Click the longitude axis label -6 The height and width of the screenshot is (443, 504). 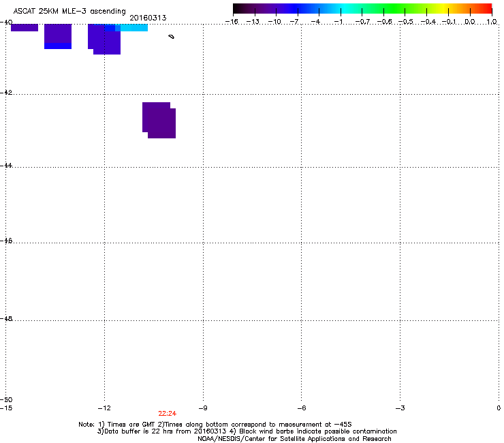click(x=301, y=408)
